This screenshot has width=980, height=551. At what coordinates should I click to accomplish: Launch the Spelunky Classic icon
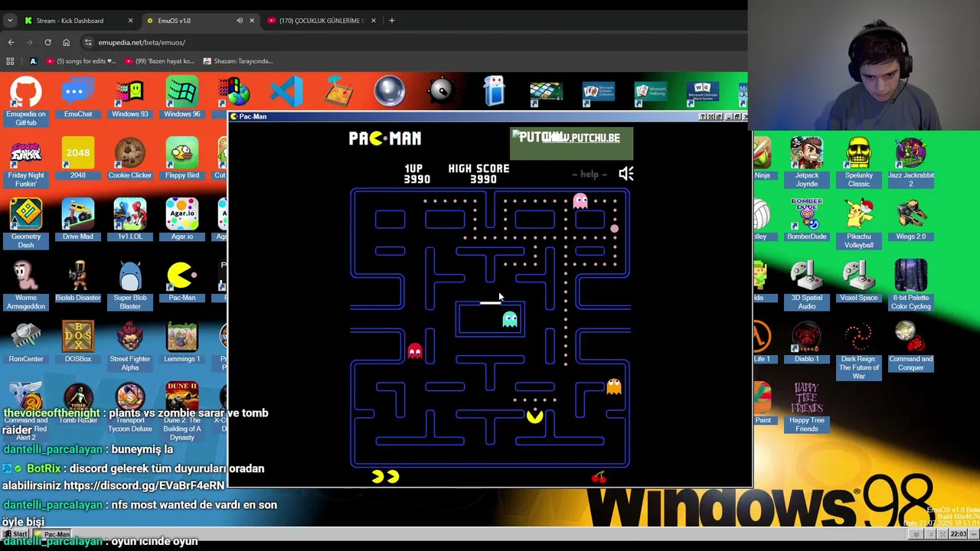[x=859, y=162]
